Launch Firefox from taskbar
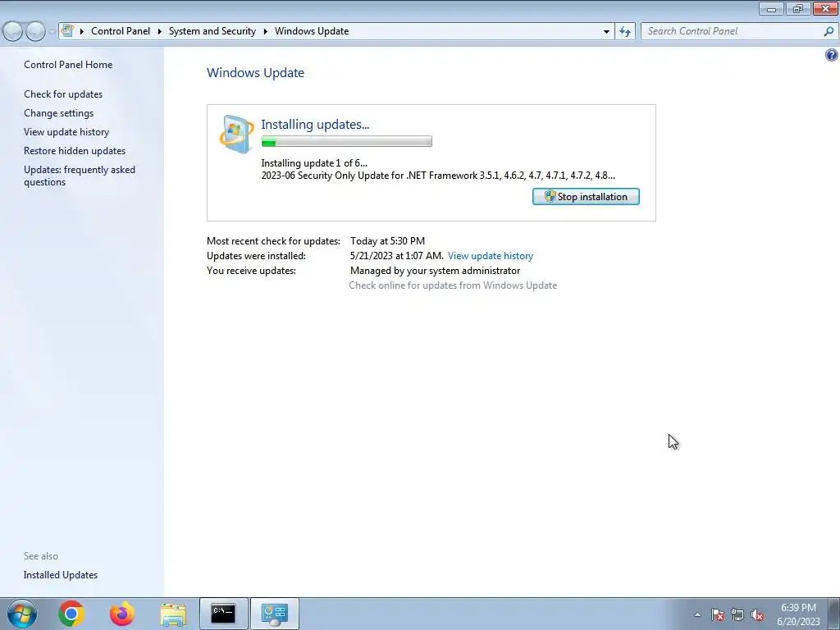This screenshot has width=840, height=630. point(122,614)
